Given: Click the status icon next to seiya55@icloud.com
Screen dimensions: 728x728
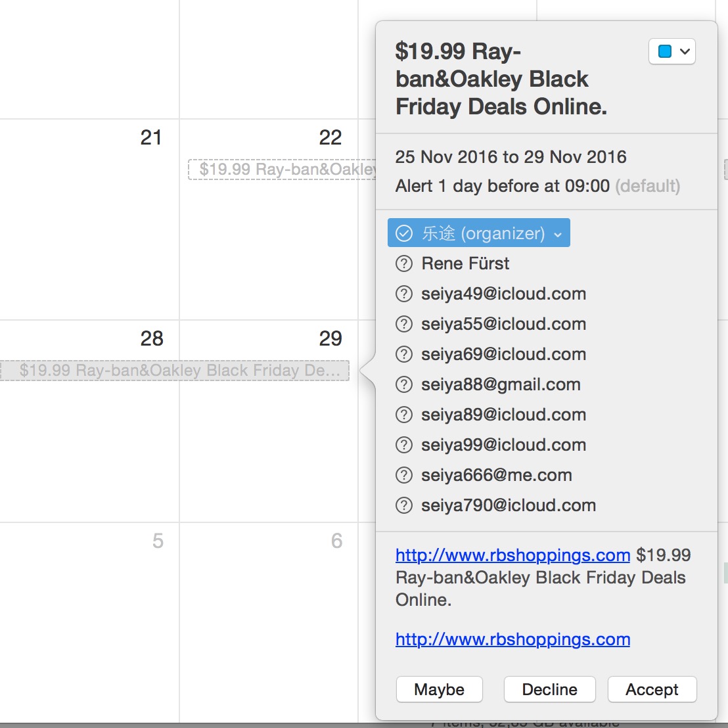Looking at the screenshot, I should tap(403, 325).
